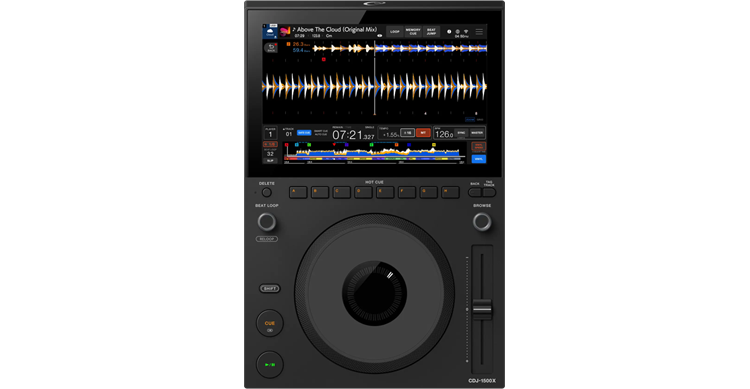Tap the Player 1 number box
The width and height of the screenshot is (750, 389).
270,133
